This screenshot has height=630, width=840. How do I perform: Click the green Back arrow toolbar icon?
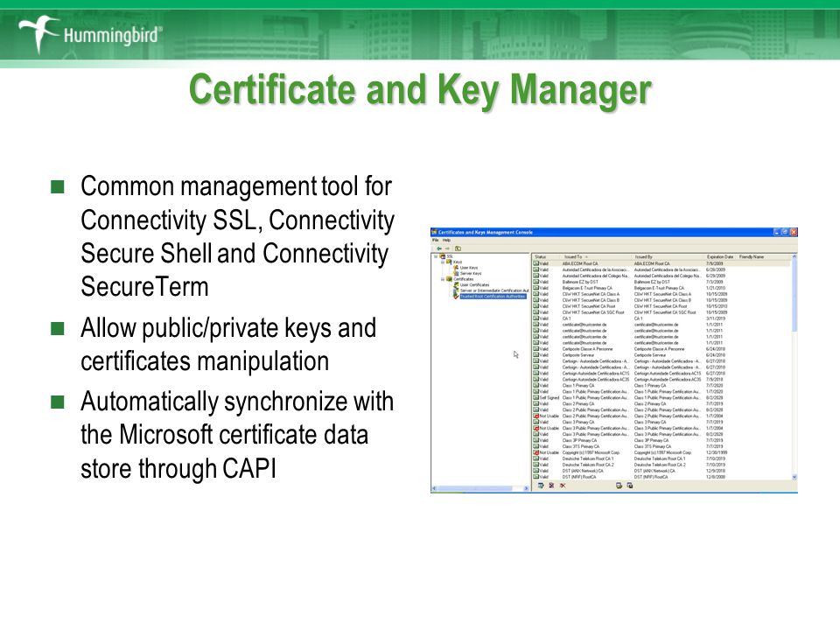click(x=438, y=248)
